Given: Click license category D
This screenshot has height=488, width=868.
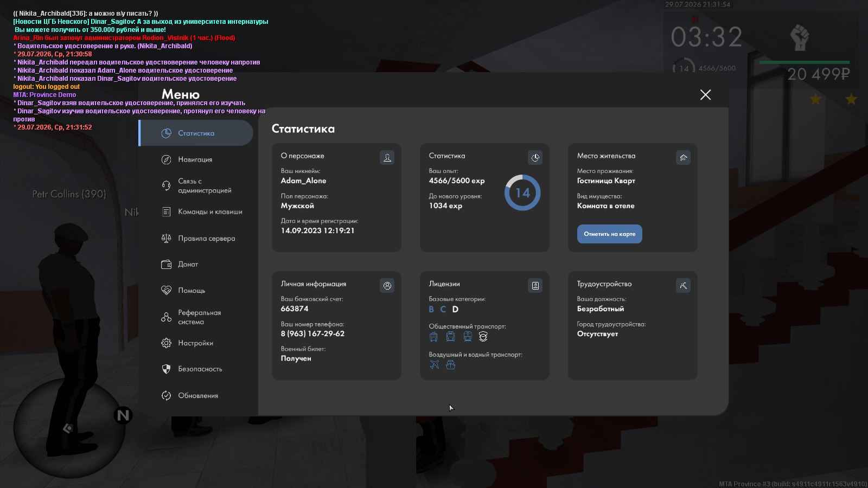Looking at the screenshot, I should coord(455,309).
